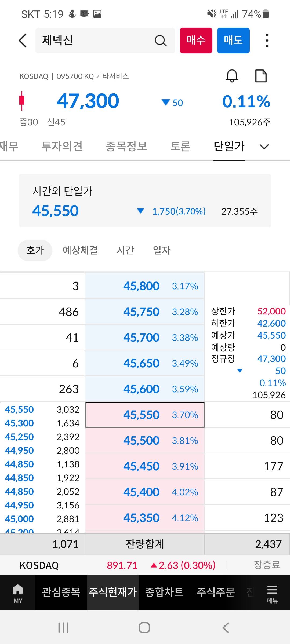Viewport: 290px width, 644px height.
Task: Select the 호가 view pill
Action: (35, 250)
